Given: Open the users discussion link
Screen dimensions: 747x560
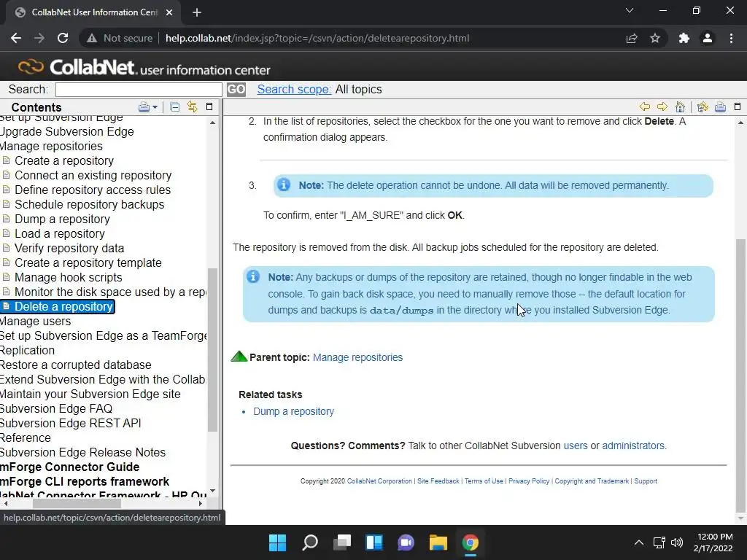Looking at the screenshot, I should pyautogui.click(x=576, y=446).
